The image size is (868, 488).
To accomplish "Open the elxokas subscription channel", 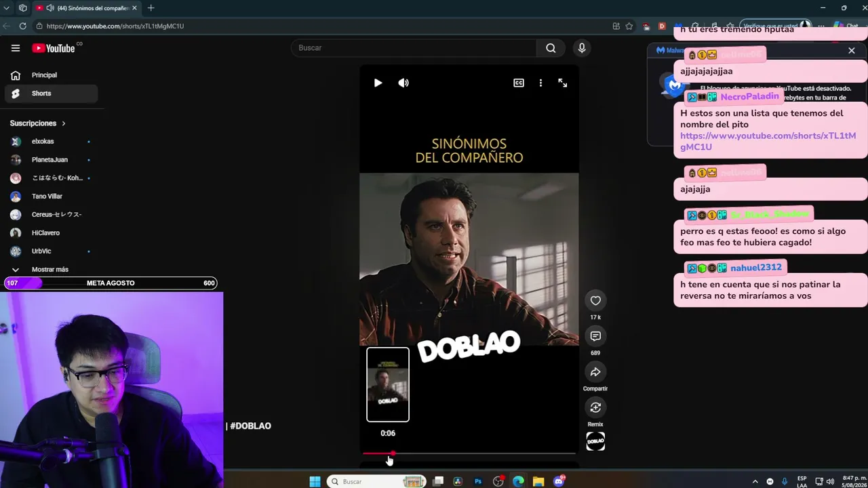I will 51,142.
